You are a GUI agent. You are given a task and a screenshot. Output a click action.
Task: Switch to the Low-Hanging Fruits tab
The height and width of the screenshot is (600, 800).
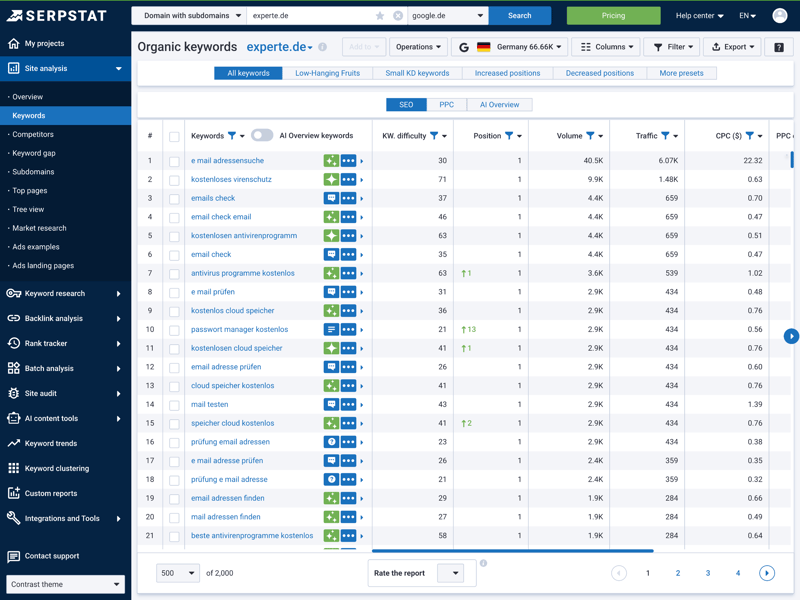click(327, 73)
